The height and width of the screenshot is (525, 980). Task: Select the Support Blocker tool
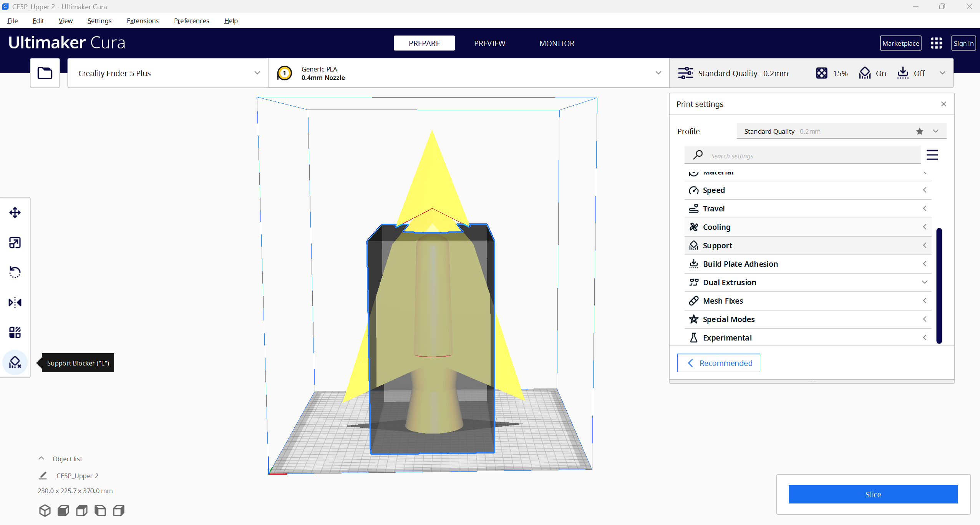tap(15, 362)
